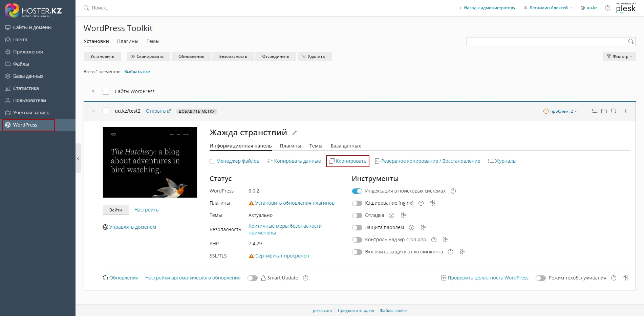Open help icon for Защита паролем
644x316 pixels.
[411, 228]
